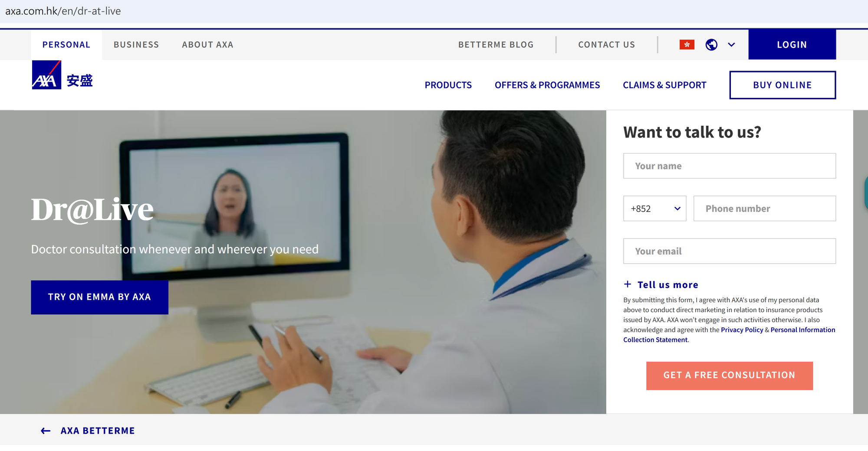Visit the BetterMe Blog link

point(496,45)
